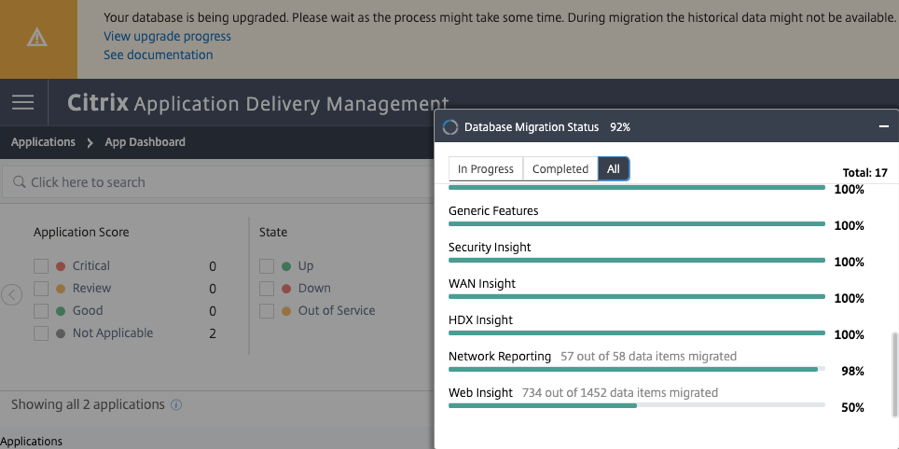Click the migration panel vertical scrollbar
Viewport: 899px width, 449px height.
(x=893, y=374)
